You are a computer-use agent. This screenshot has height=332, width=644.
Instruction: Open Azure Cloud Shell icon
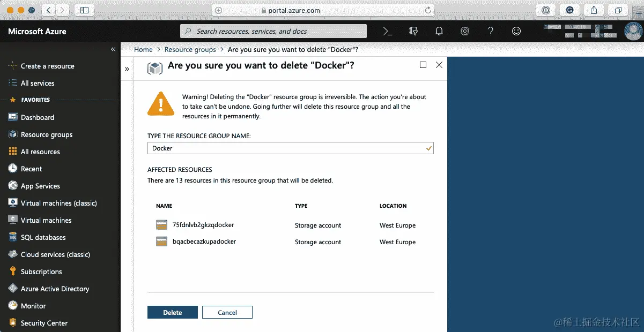(387, 32)
